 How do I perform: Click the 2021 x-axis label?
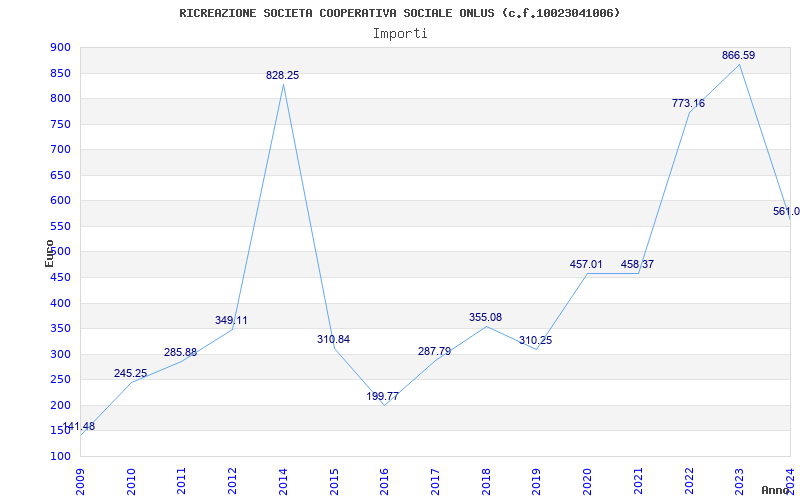tap(638, 482)
